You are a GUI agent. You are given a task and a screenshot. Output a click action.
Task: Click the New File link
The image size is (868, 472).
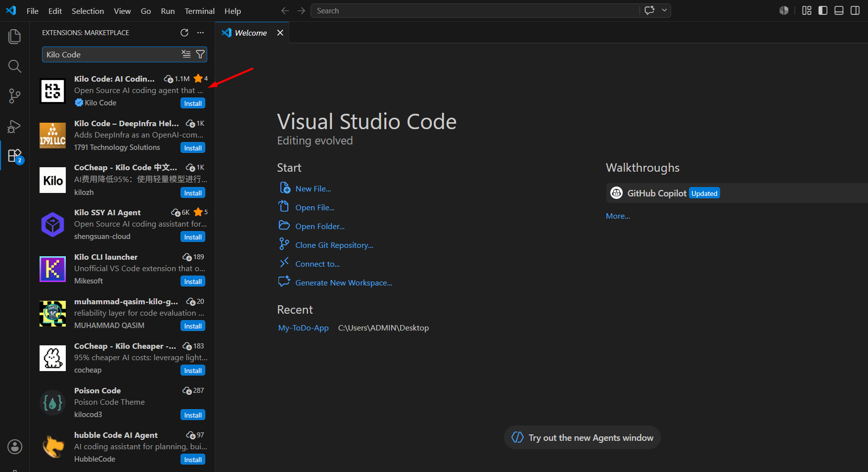point(313,189)
